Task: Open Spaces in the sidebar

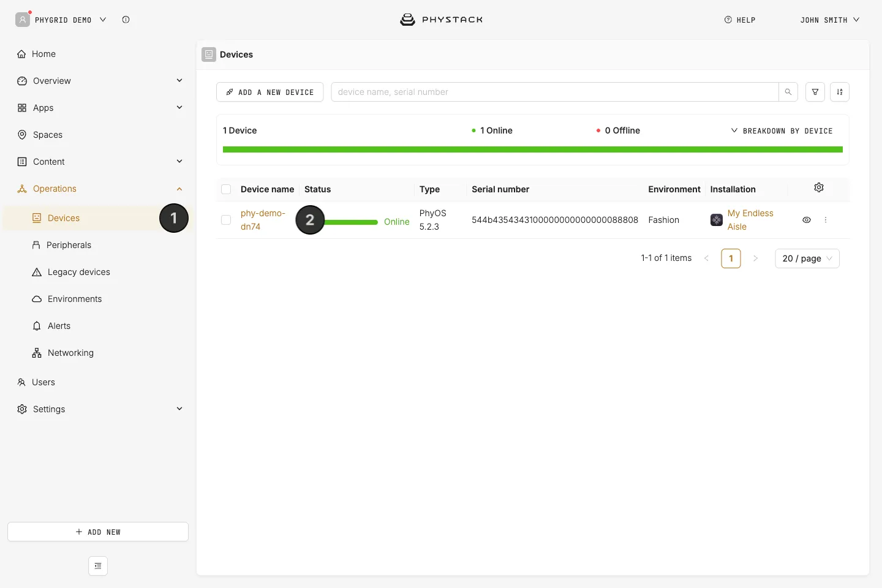Action: click(98, 135)
